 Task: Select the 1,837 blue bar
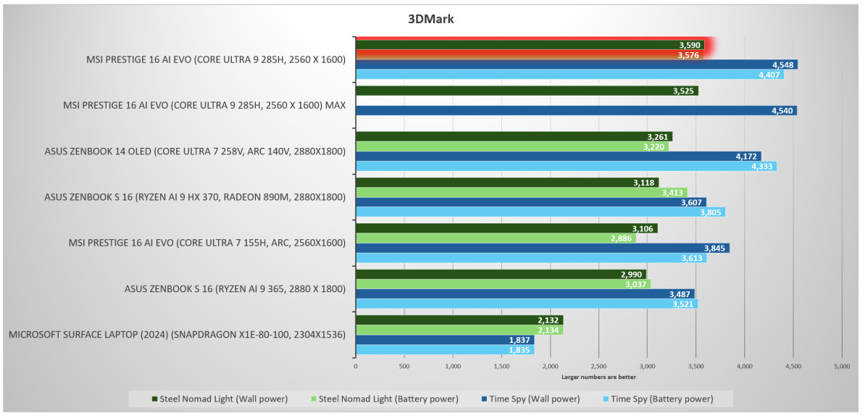445,340
